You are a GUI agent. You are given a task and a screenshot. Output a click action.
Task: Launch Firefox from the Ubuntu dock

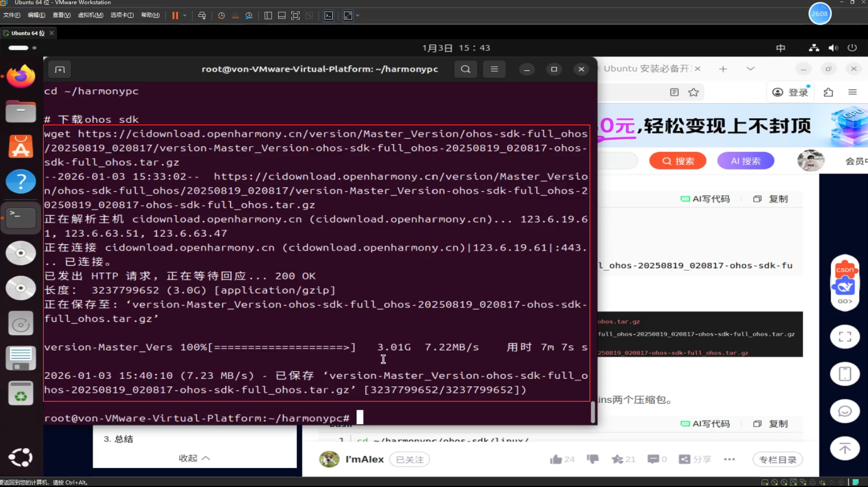[x=20, y=75]
